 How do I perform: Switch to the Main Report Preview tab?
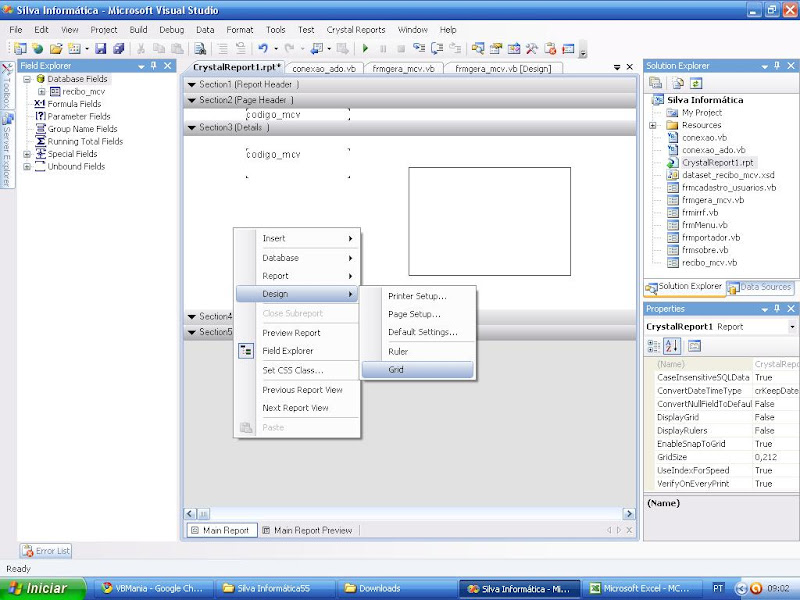[x=308, y=531]
